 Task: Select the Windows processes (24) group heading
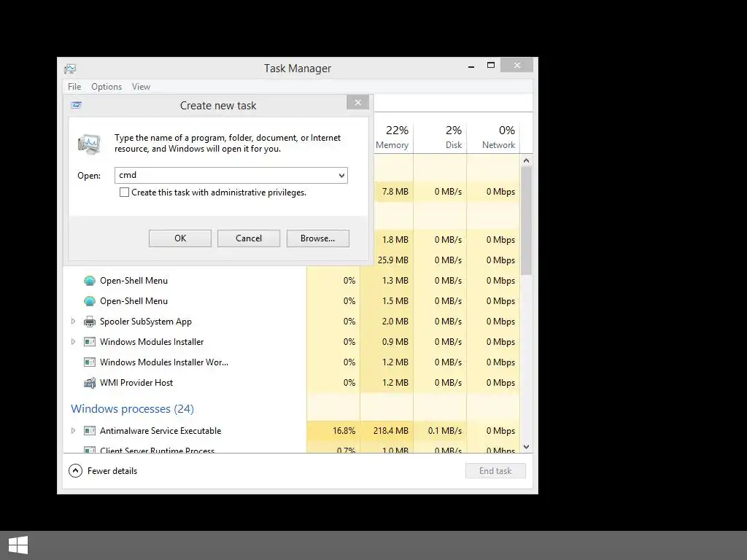click(133, 409)
